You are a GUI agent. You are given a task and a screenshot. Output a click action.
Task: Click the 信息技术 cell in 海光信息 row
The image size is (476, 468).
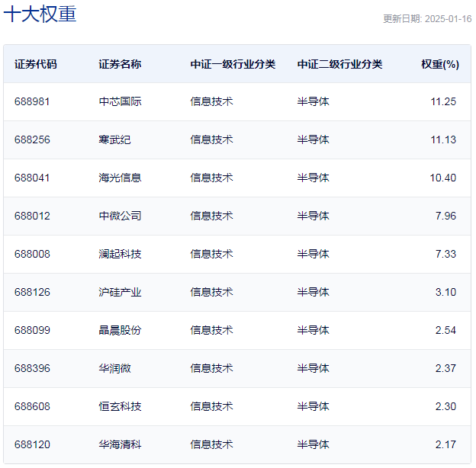211,178
